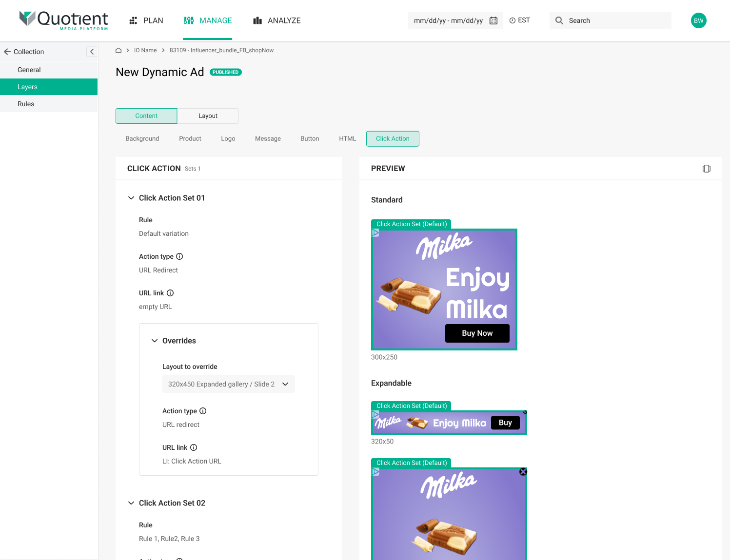
Task: Open the calendar date picker icon
Action: 493,20
